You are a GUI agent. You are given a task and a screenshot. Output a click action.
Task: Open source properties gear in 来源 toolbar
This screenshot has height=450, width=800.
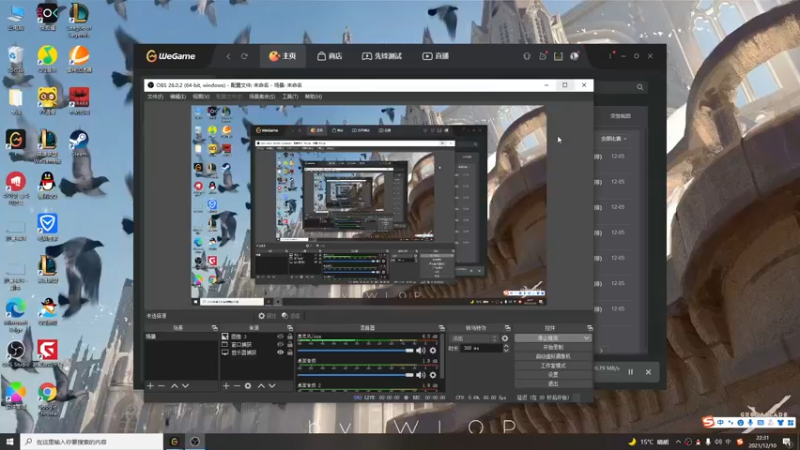click(248, 386)
